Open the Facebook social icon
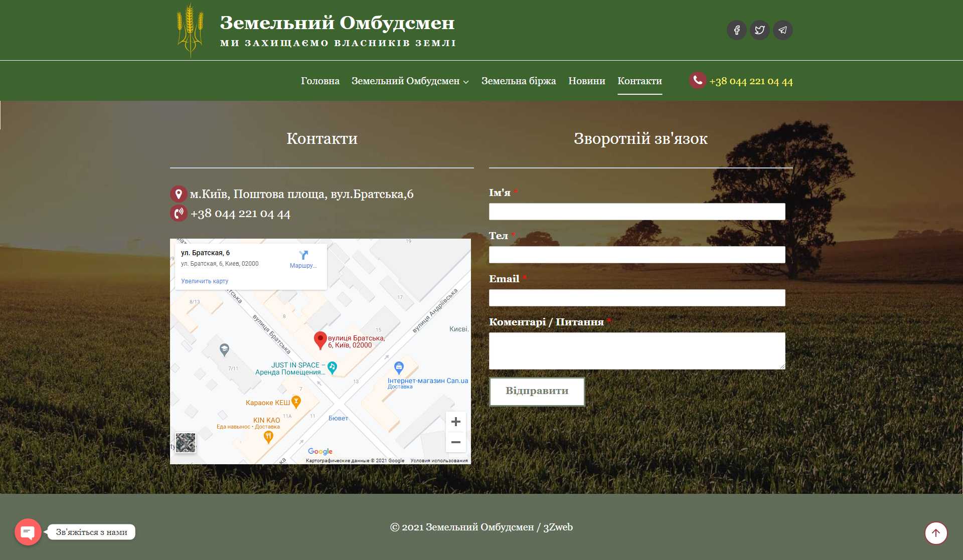This screenshot has height=560, width=963. [x=736, y=30]
